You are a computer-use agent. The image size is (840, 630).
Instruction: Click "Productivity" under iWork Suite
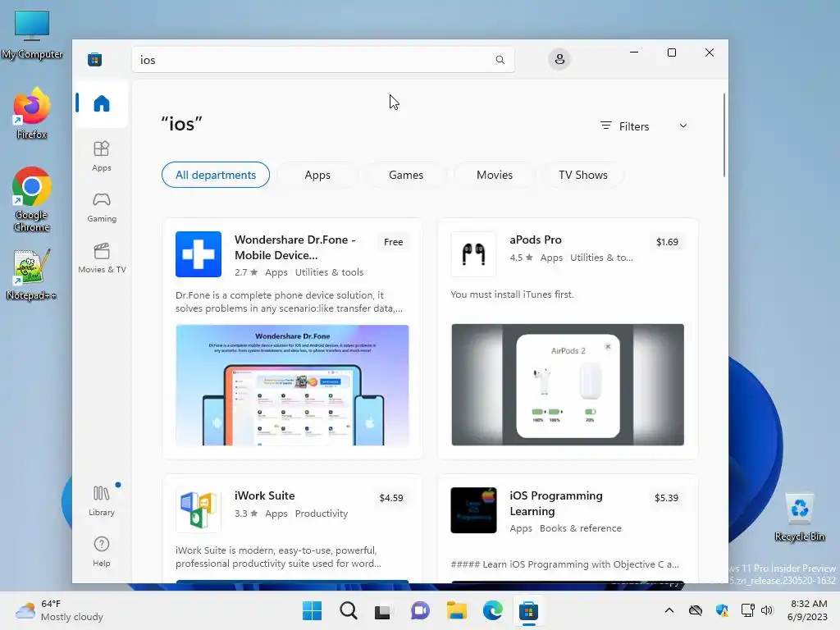pyautogui.click(x=322, y=514)
